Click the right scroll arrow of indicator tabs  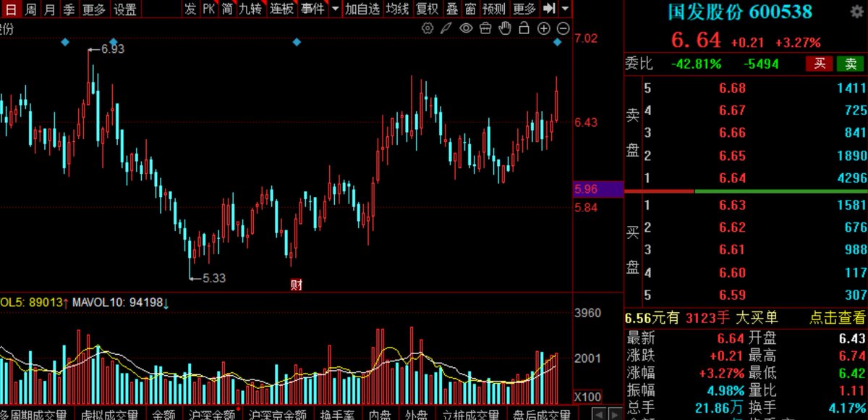(615, 415)
